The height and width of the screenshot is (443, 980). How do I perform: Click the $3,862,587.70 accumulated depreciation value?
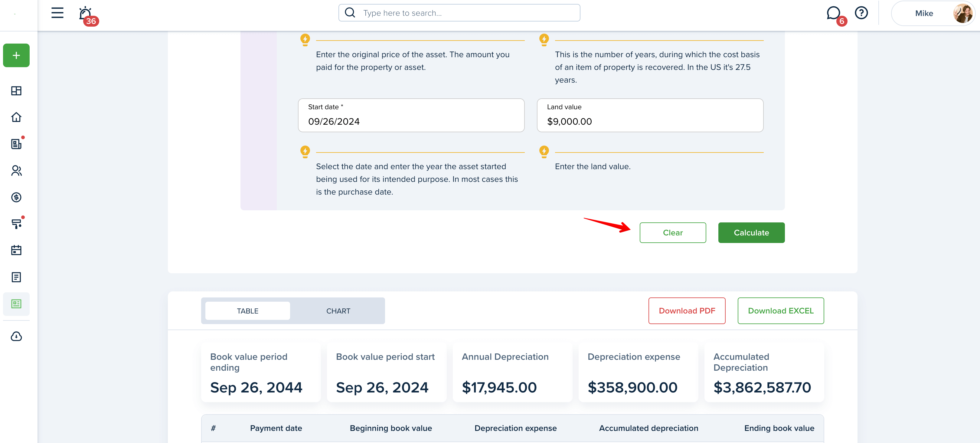762,387
